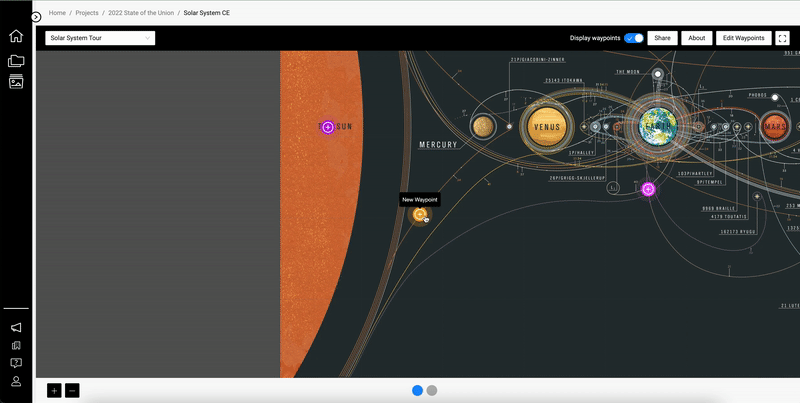Open the Projects folder sidebar icon
The width and height of the screenshot is (800, 403).
tap(16, 60)
